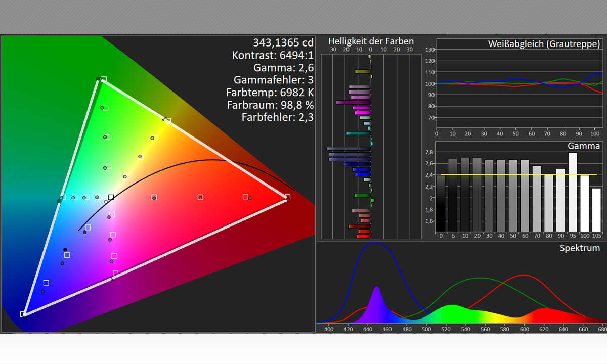Click the Farbfehler: 2,3 readout
This screenshot has width=607, height=364.
(x=278, y=117)
